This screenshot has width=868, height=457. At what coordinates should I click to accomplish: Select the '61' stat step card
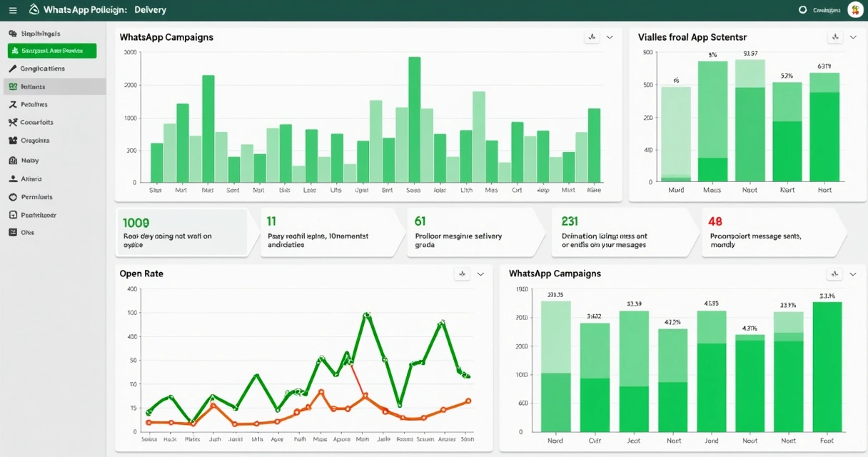click(475, 233)
